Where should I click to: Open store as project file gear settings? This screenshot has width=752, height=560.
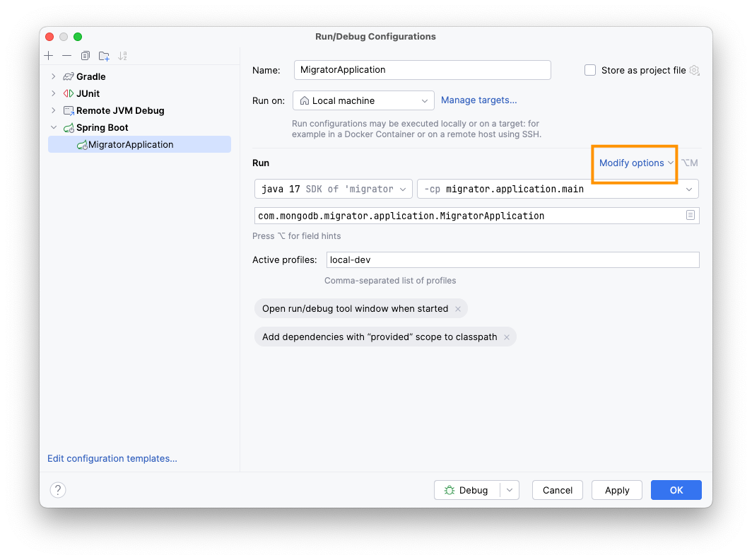point(695,70)
